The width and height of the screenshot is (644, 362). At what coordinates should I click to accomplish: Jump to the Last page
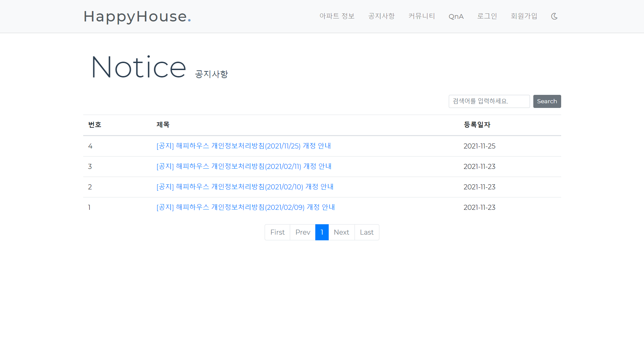tap(367, 232)
